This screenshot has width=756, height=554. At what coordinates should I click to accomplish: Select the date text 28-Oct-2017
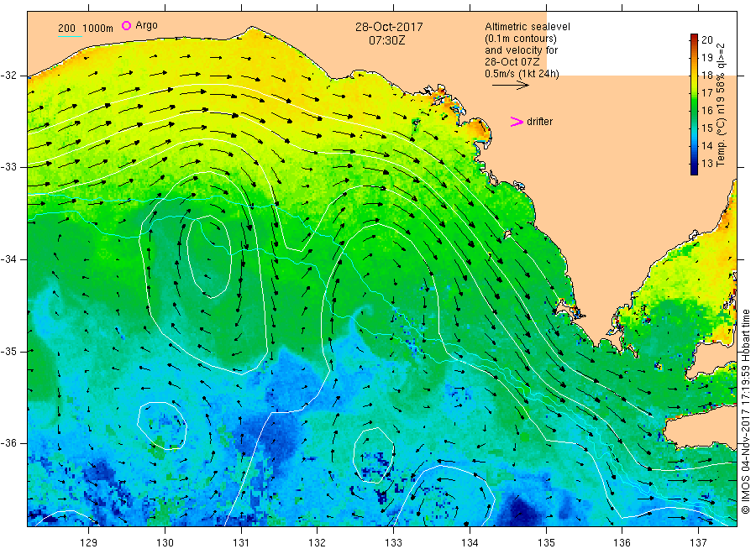coord(389,27)
